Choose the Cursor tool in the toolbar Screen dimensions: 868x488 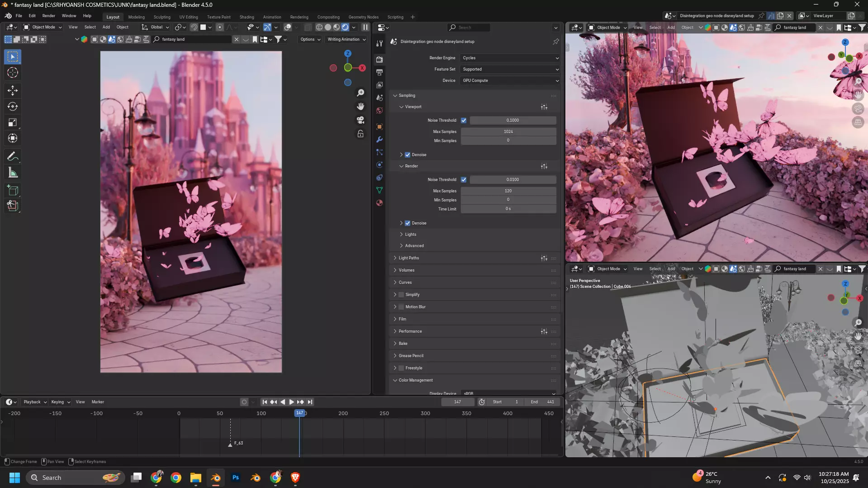click(13, 72)
